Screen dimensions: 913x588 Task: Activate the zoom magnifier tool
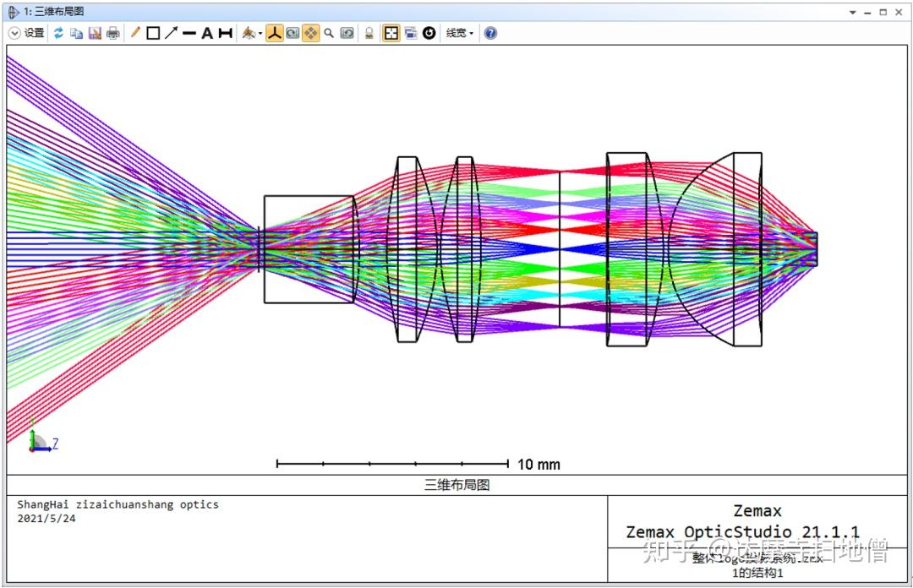[329, 33]
